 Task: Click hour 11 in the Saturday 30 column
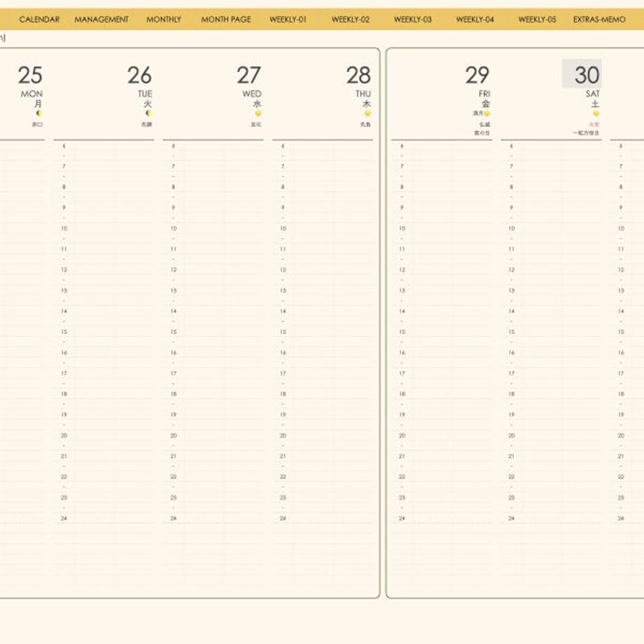pyautogui.click(x=511, y=249)
